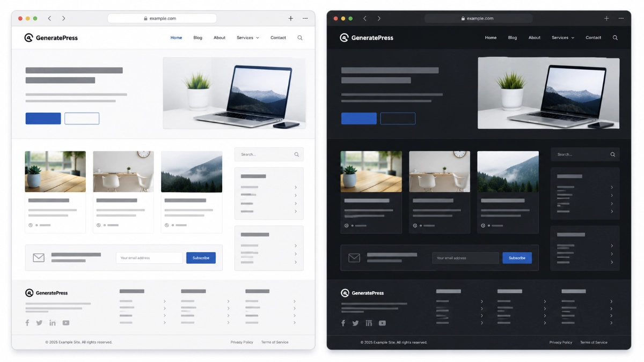Click first chevron in light sidebar's upper widget
The image size is (644, 362).
[x=296, y=187]
